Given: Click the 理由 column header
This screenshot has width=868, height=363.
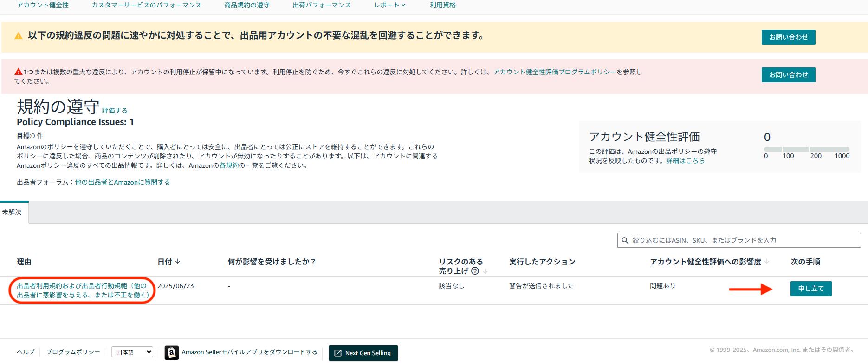Looking at the screenshot, I should pos(24,262).
